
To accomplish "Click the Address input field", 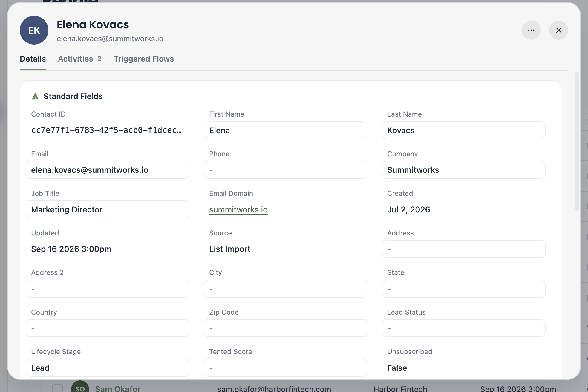I will [x=463, y=249].
